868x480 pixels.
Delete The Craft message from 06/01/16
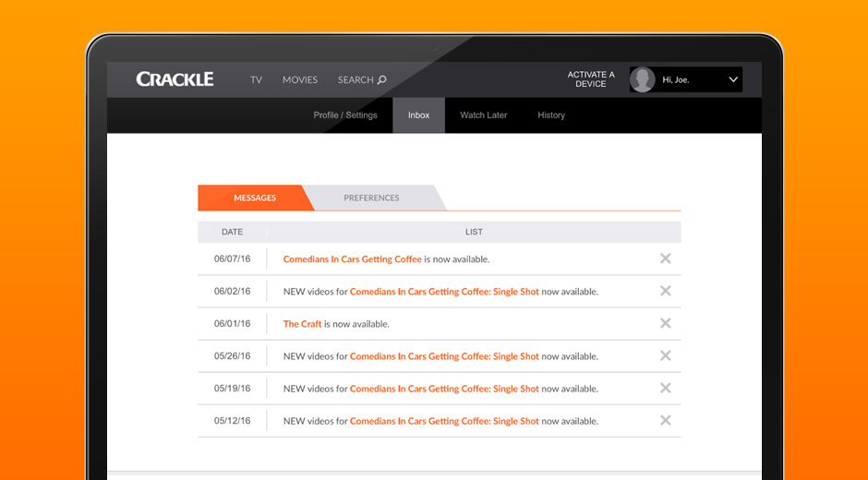[666, 323]
